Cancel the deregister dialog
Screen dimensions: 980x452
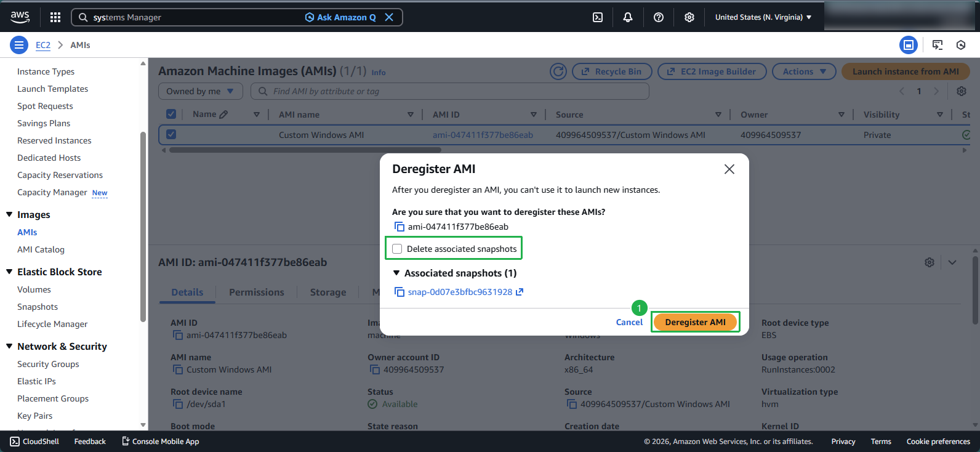pyautogui.click(x=629, y=322)
